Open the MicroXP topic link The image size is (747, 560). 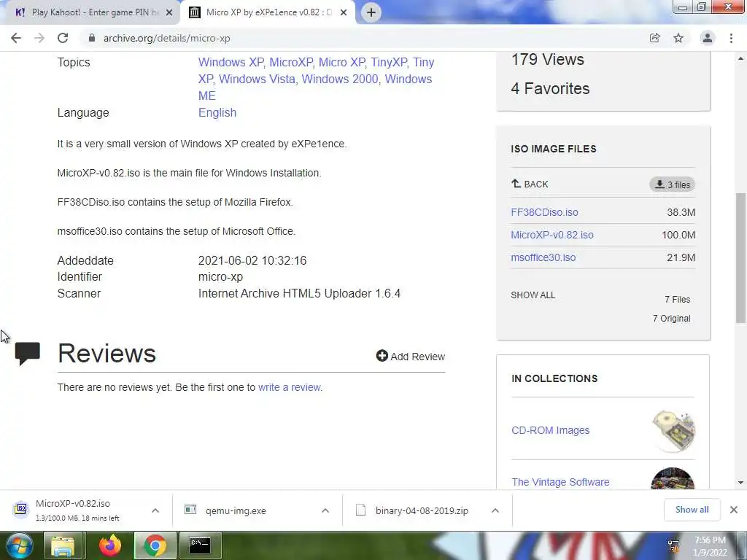(290, 63)
